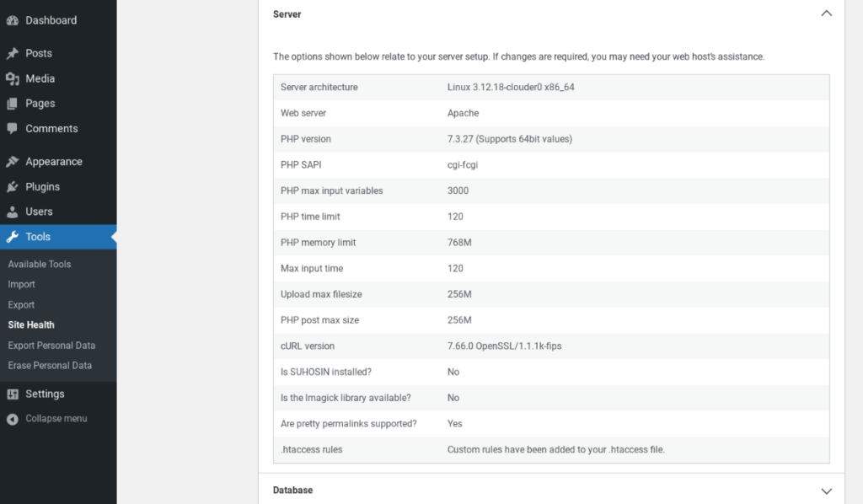Click the Users person icon
863x504 pixels.
tap(13, 212)
